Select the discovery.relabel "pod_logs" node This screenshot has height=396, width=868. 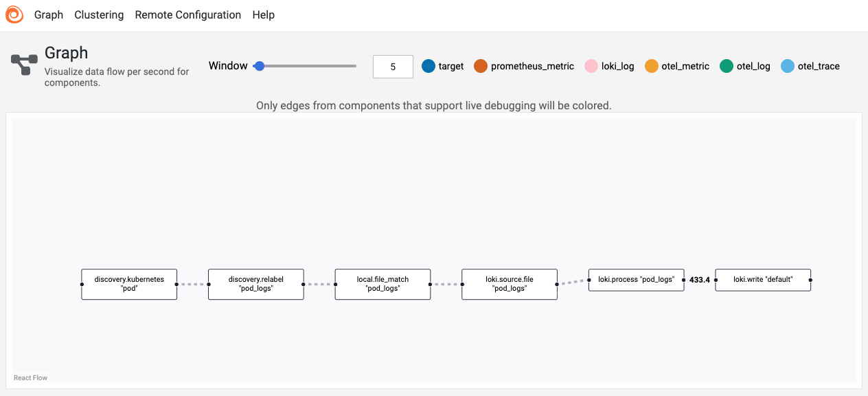click(x=256, y=284)
